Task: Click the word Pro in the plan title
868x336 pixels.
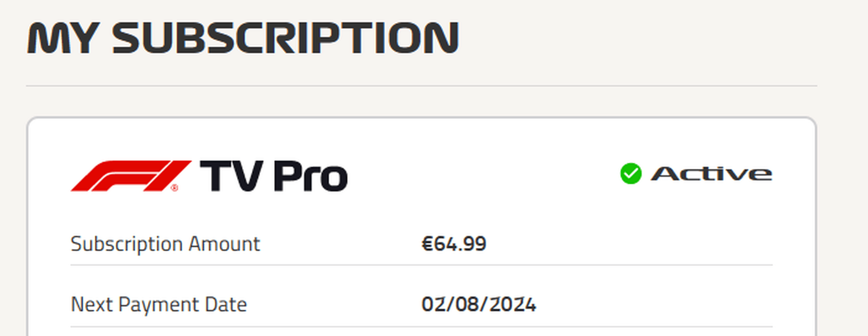Action: 310,176
